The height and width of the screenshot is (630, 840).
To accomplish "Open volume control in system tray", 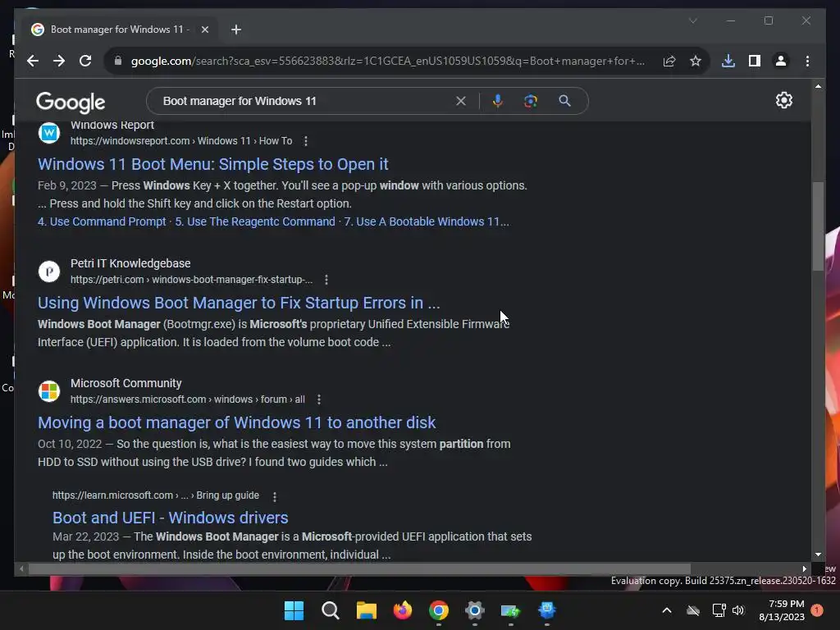I will pyautogui.click(x=738, y=610).
